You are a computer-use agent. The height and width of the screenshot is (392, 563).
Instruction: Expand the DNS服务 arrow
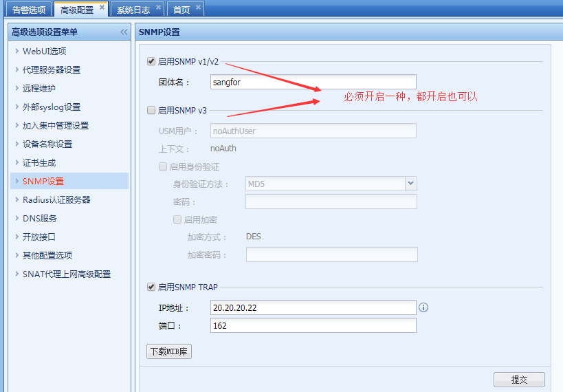coord(17,218)
